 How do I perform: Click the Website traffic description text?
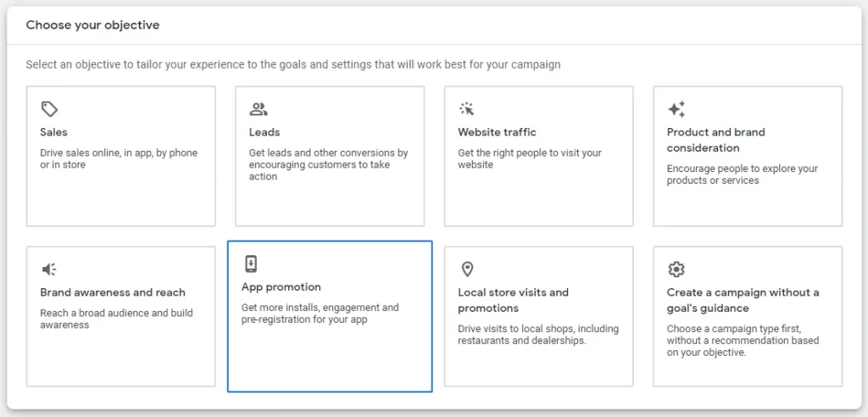pos(529,158)
